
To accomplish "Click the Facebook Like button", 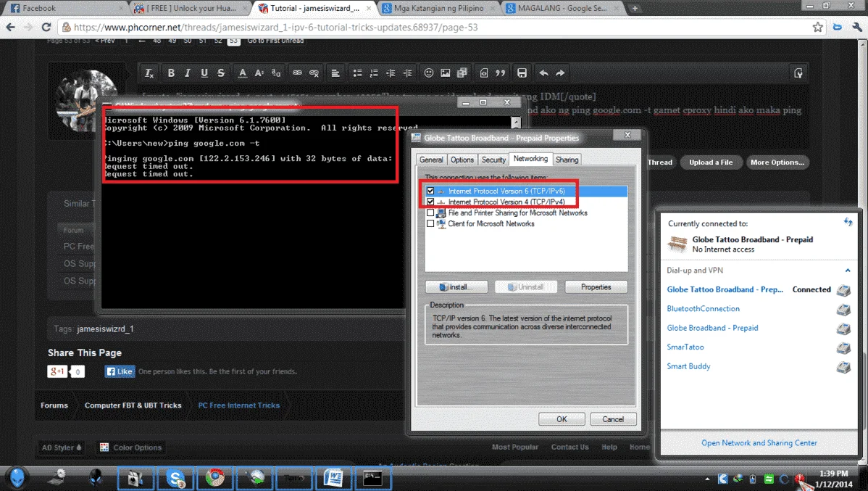I will (x=120, y=371).
